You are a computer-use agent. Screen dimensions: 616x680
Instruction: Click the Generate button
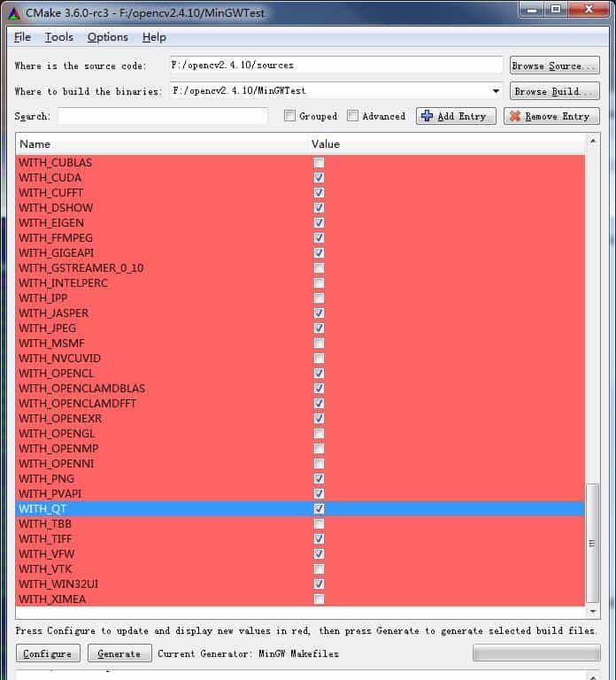point(119,653)
